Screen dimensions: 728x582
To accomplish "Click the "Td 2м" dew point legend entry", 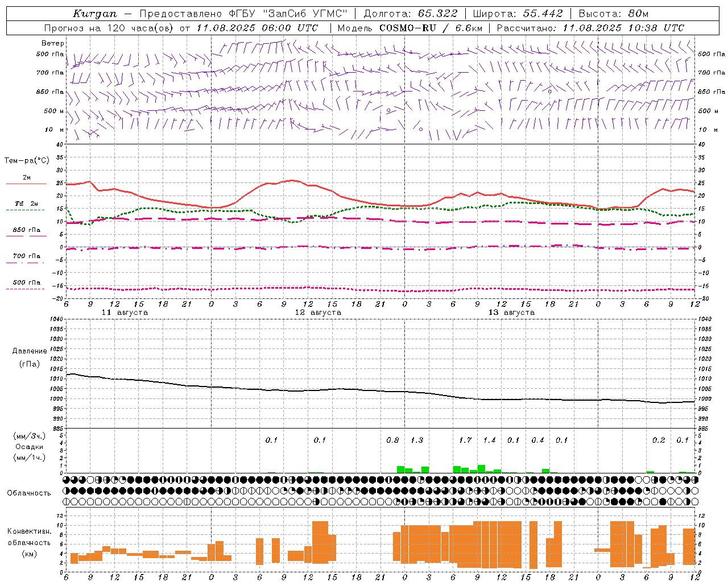I will (26, 203).
